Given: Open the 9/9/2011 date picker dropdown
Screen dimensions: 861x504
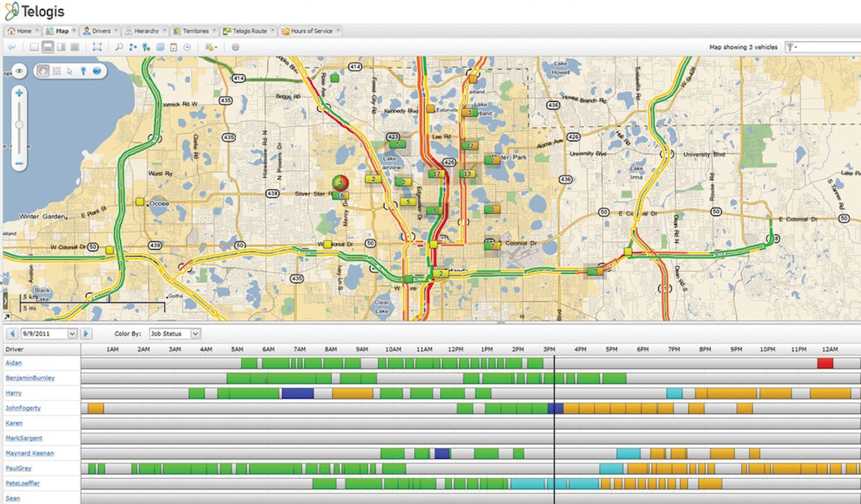Looking at the screenshot, I should [x=72, y=333].
